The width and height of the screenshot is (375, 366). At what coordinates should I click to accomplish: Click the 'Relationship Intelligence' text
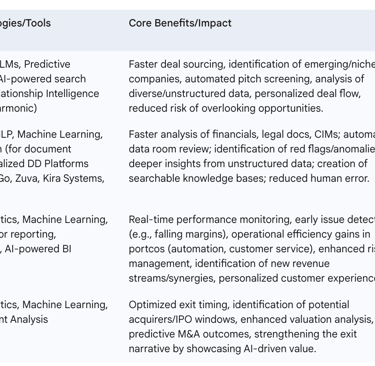tap(49, 93)
